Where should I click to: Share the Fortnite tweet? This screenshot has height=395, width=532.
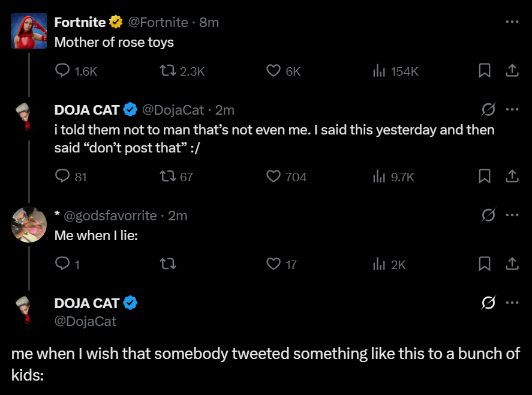click(x=512, y=71)
